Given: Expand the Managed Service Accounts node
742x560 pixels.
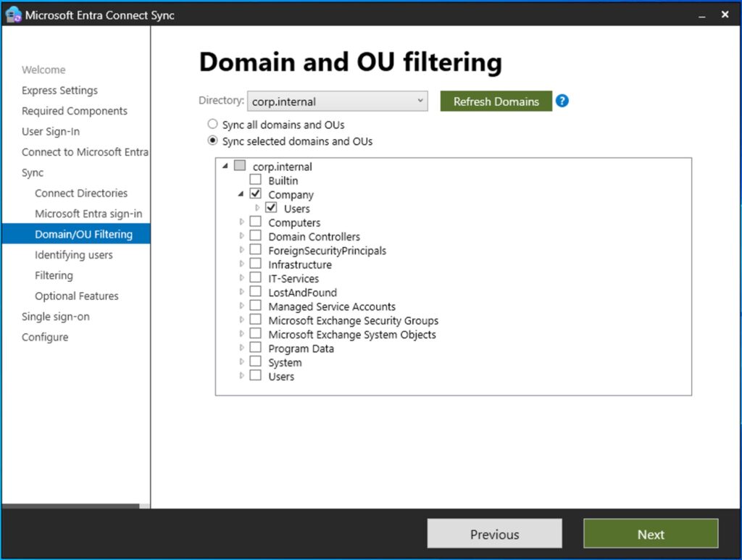Looking at the screenshot, I should [242, 306].
